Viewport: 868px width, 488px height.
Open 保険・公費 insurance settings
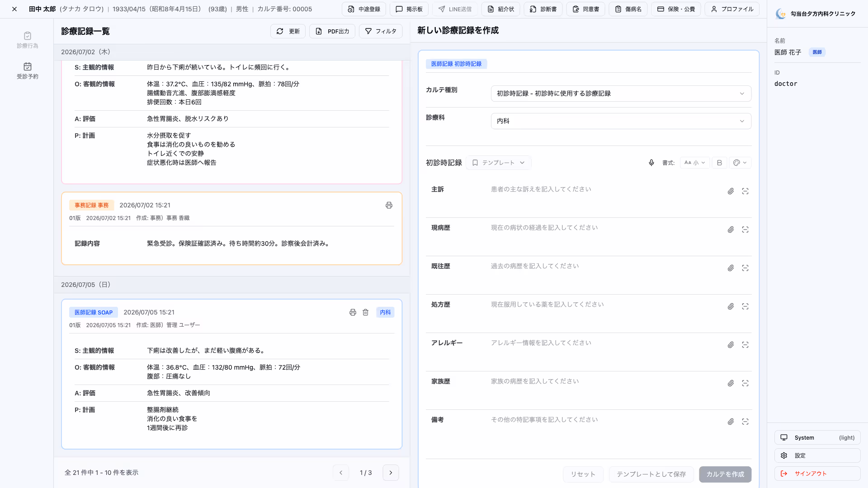(676, 9)
